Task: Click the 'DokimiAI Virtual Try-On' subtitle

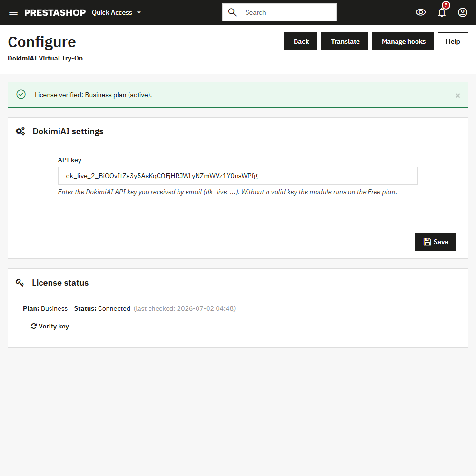Action: (x=45, y=58)
